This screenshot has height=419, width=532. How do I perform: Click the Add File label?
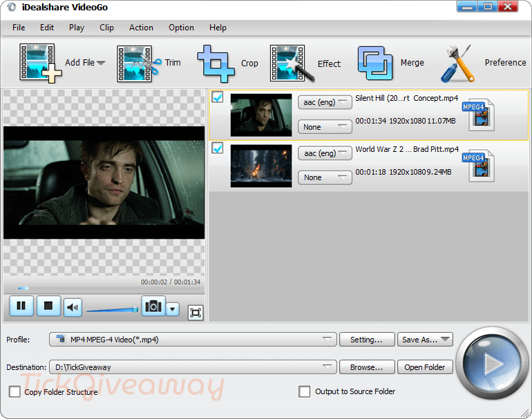tap(79, 63)
